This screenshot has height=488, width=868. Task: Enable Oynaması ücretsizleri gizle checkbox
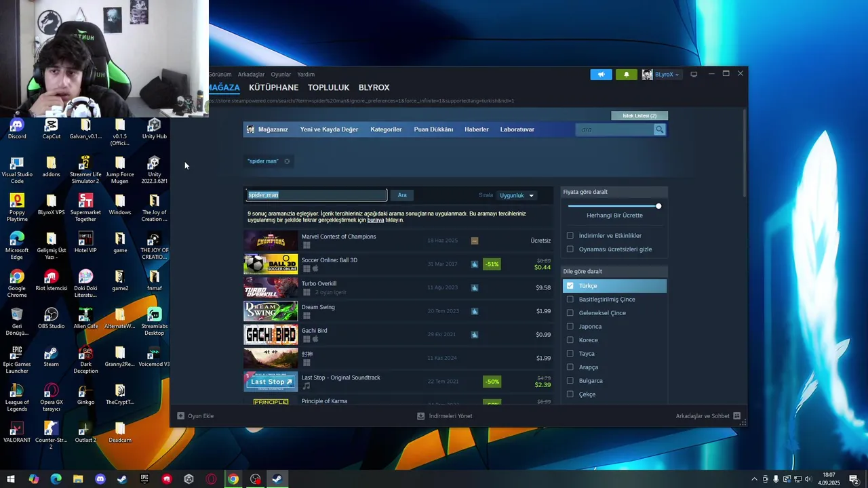(x=570, y=249)
